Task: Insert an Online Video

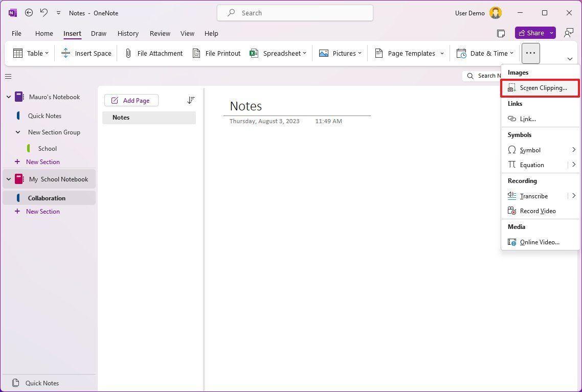Action: [x=540, y=242]
